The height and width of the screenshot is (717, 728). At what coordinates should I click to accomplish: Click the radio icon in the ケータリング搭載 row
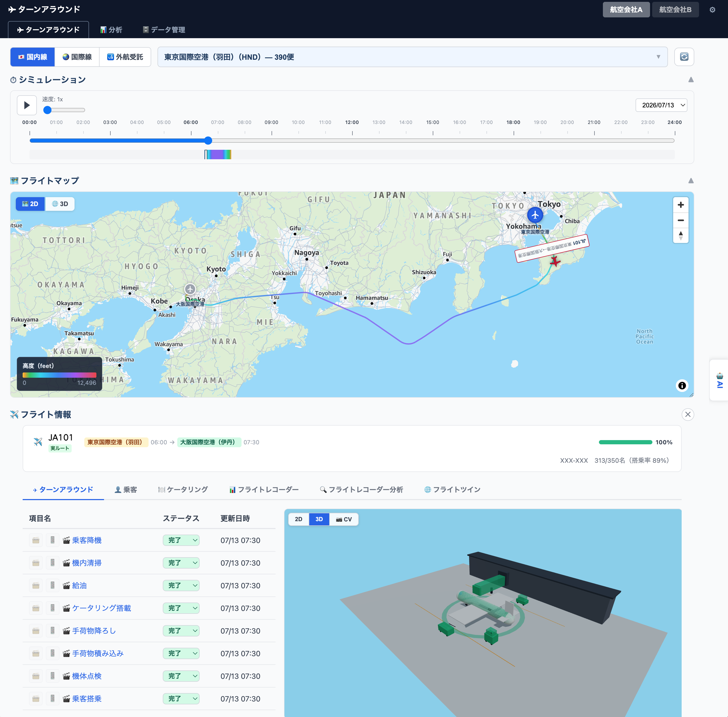(x=36, y=608)
